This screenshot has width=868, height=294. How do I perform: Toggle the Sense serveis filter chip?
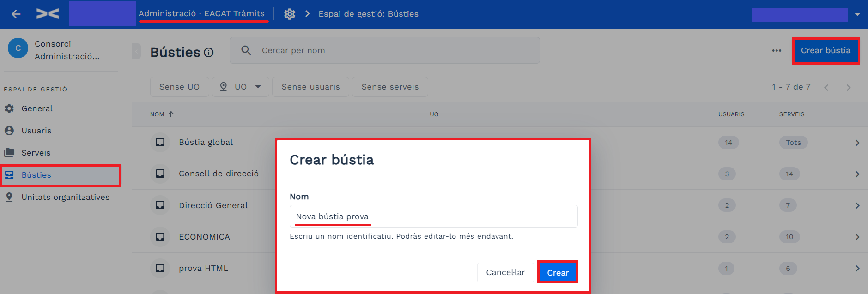coord(390,87)
